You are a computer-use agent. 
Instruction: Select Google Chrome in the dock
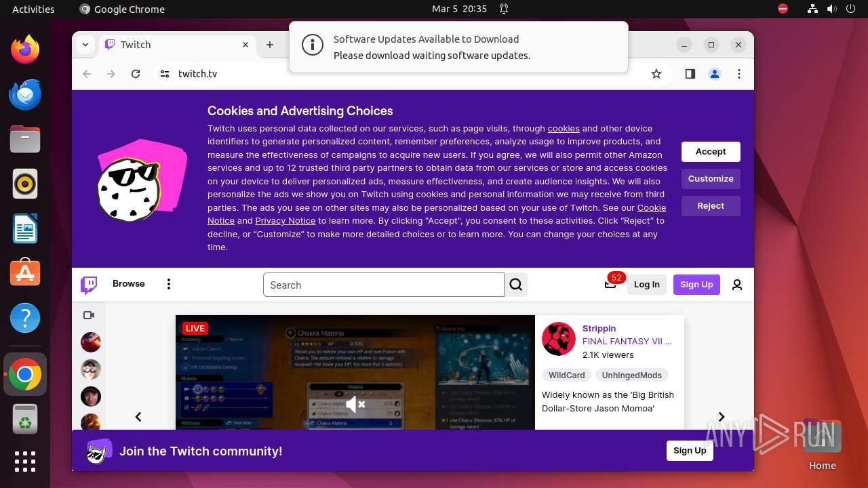(25, 374)
